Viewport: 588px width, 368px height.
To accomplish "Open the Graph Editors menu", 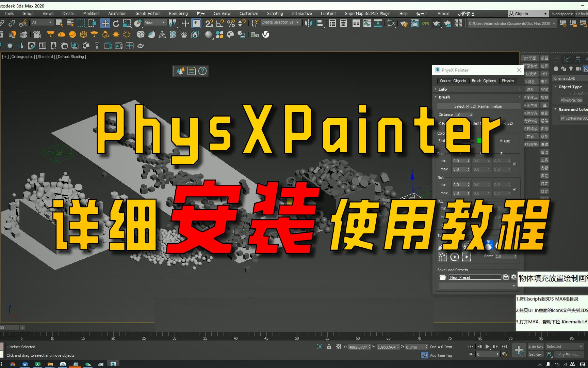I will (148, 14).
